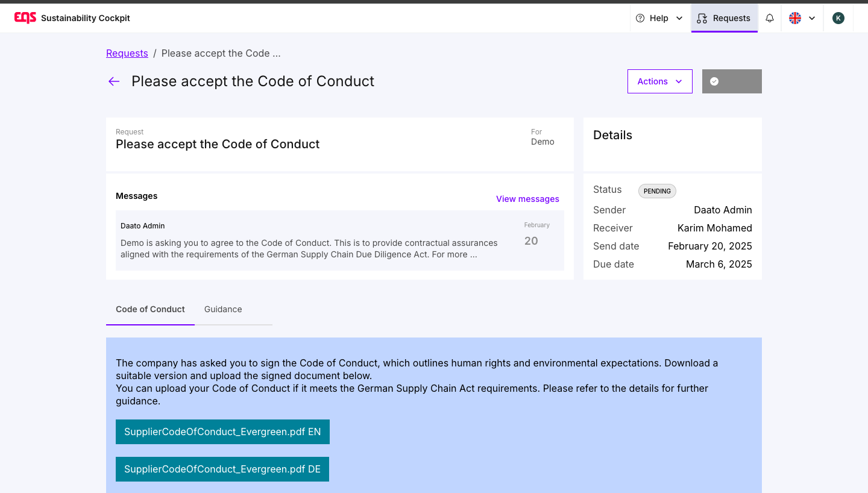Click the Requests breadcrumb link

click(127, 53)
